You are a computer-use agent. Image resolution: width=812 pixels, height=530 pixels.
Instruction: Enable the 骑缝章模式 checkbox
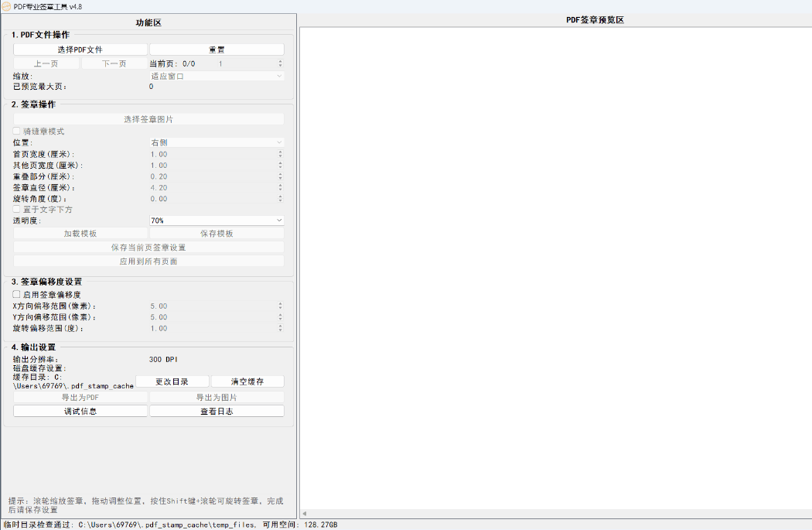17,132
